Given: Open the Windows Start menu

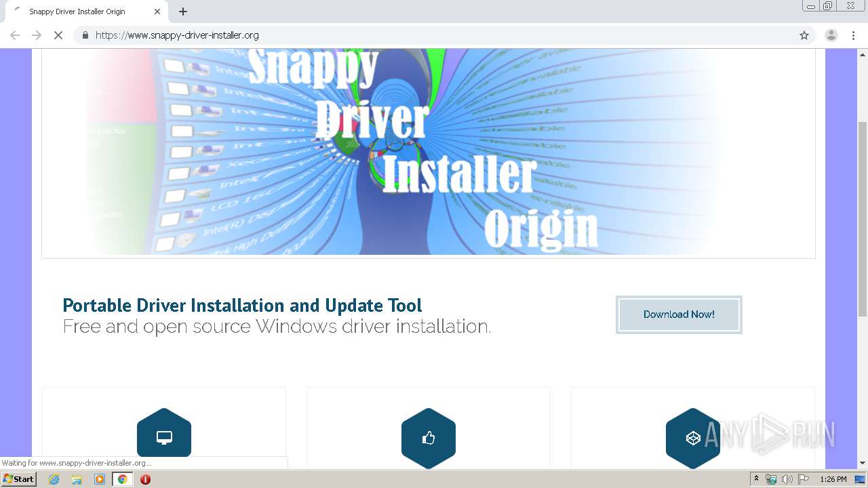Looking at the screenshot, I should tap(18, 479).
